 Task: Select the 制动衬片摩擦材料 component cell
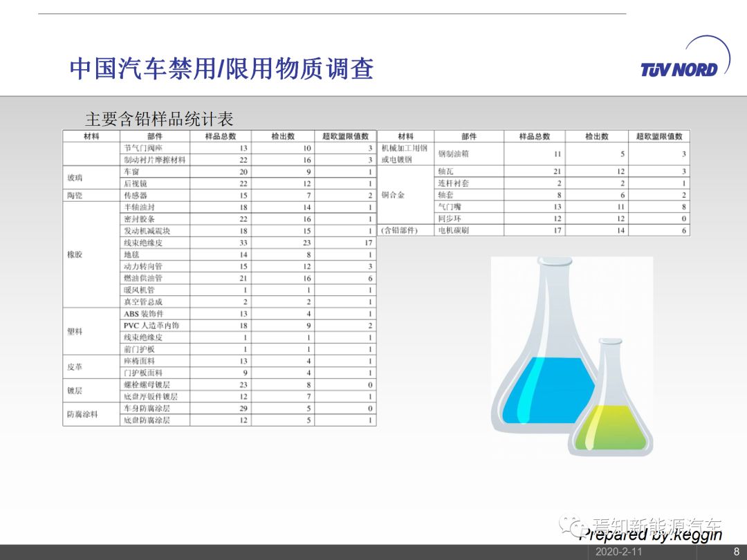(x=154, y=160)
